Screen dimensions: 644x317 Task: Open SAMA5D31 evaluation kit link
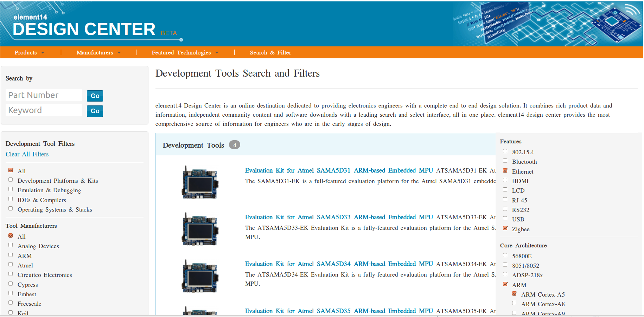pyautogui.click(x=339, y=170)
